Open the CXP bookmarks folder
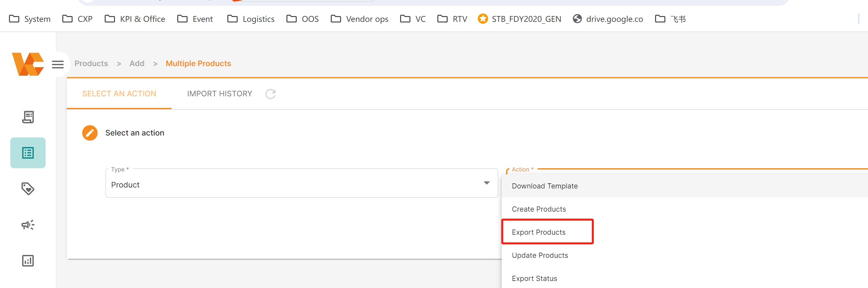The width and height of the screenshot is (868, 288). pos(77,19)
